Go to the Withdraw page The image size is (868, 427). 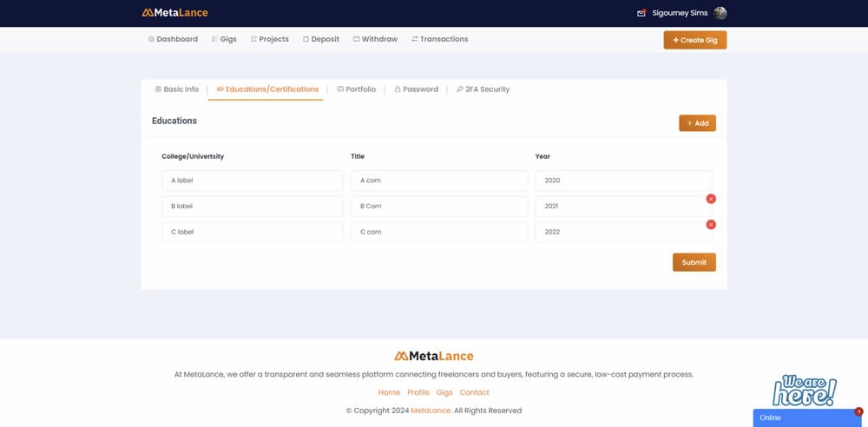tap(375, 39)
